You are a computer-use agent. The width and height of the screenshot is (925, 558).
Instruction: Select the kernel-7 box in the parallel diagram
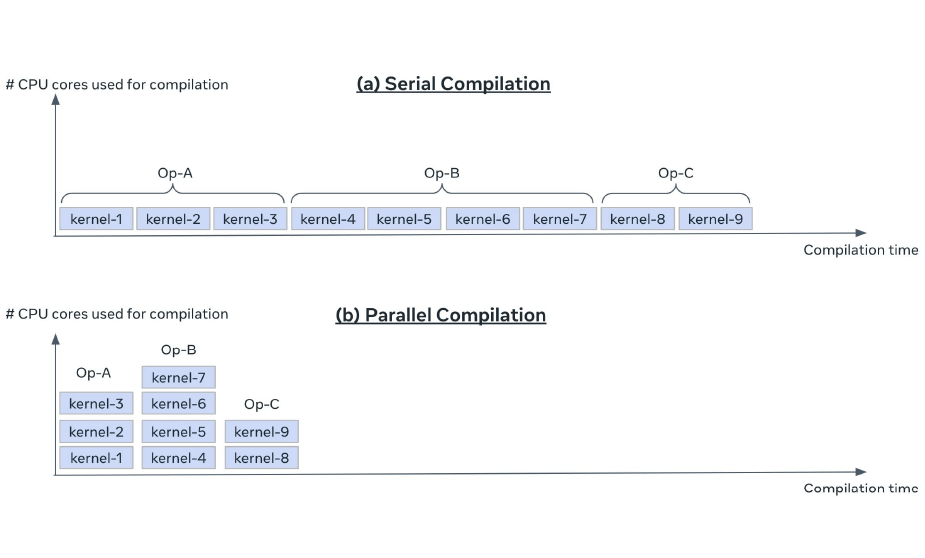tap(179, 377)
